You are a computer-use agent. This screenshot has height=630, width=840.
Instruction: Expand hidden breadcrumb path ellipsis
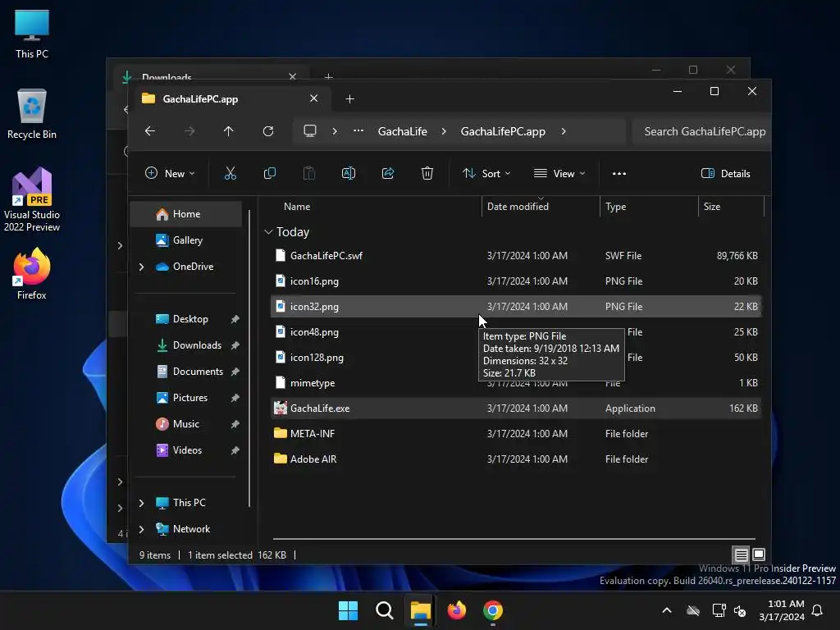coord(358,131)
